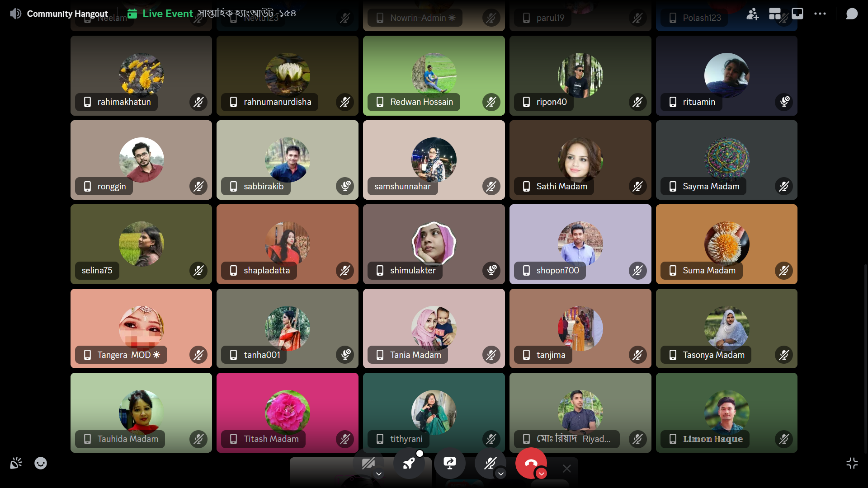Switch to focus layout view icon
Image resolution: width=868 pixels, height=488 pixels.
click(x=775, y=14)
